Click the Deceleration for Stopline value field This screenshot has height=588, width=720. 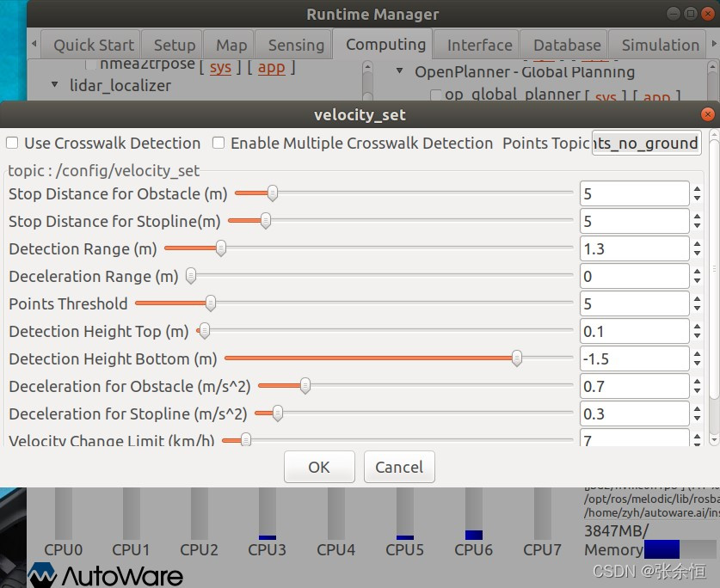[x=634, y=414]
